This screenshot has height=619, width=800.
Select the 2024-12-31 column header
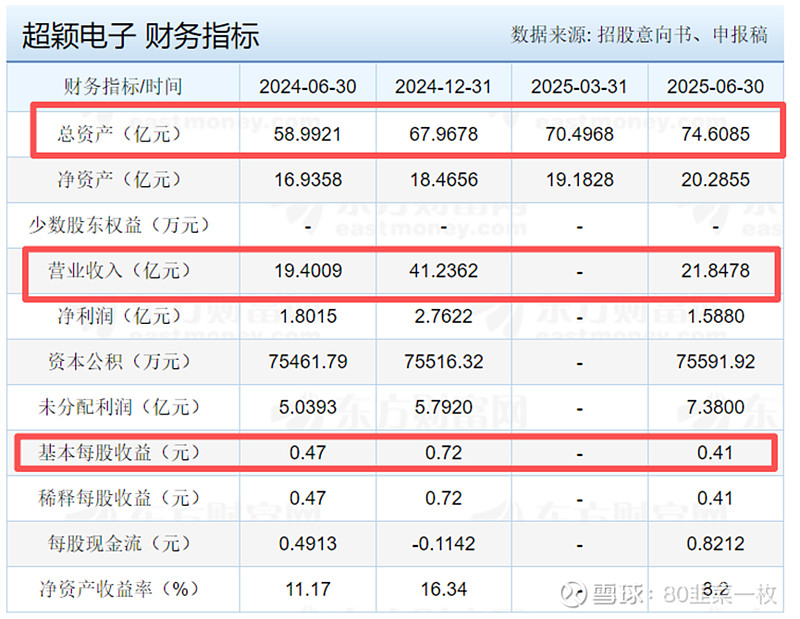(443, 87)
